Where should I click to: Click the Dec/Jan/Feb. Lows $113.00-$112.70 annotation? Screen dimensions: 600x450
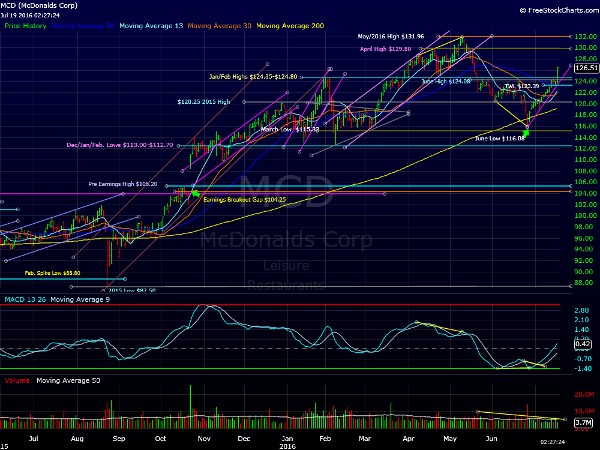120,145
